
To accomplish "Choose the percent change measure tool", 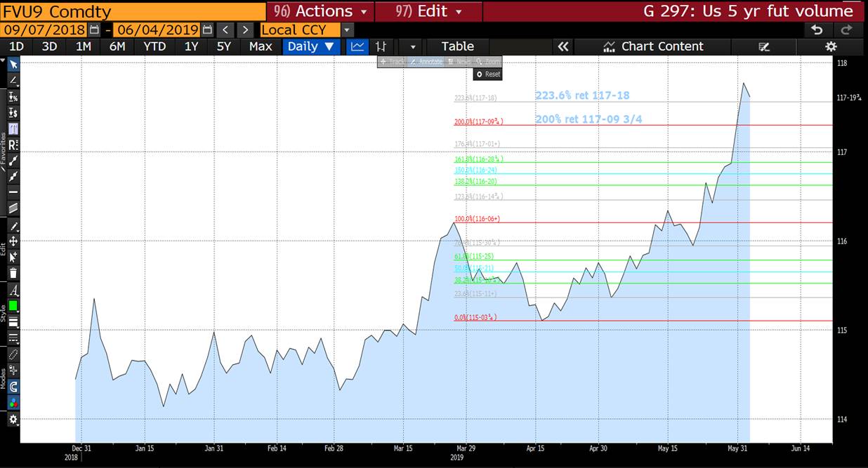I will 13,97.
